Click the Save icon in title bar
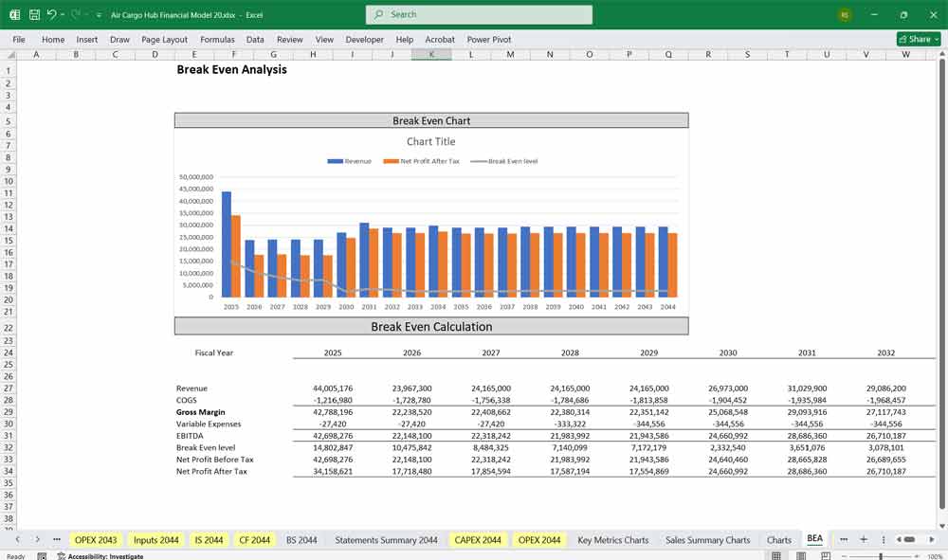Image resolution: width=948 pixels, height=560 pixels. [x=34, y=15]
